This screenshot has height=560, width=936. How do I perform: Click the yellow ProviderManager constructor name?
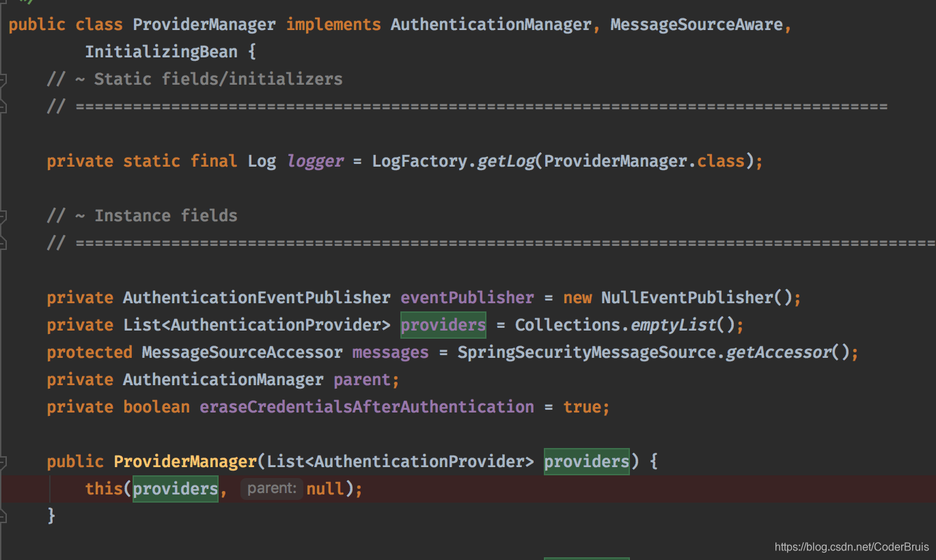point(185,462)
